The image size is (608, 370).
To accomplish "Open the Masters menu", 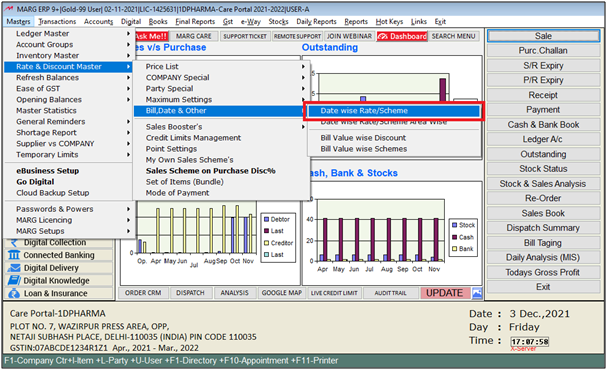I will pos(18,22).
